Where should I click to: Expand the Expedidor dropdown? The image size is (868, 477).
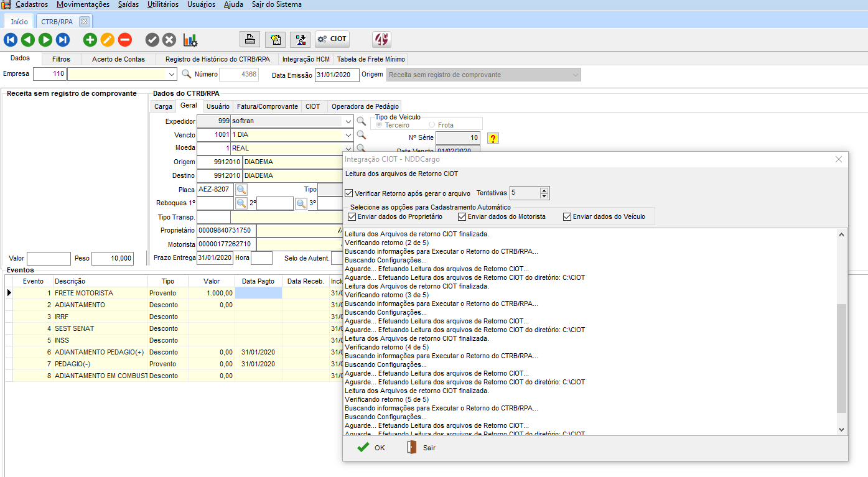[x=348, y=121]
